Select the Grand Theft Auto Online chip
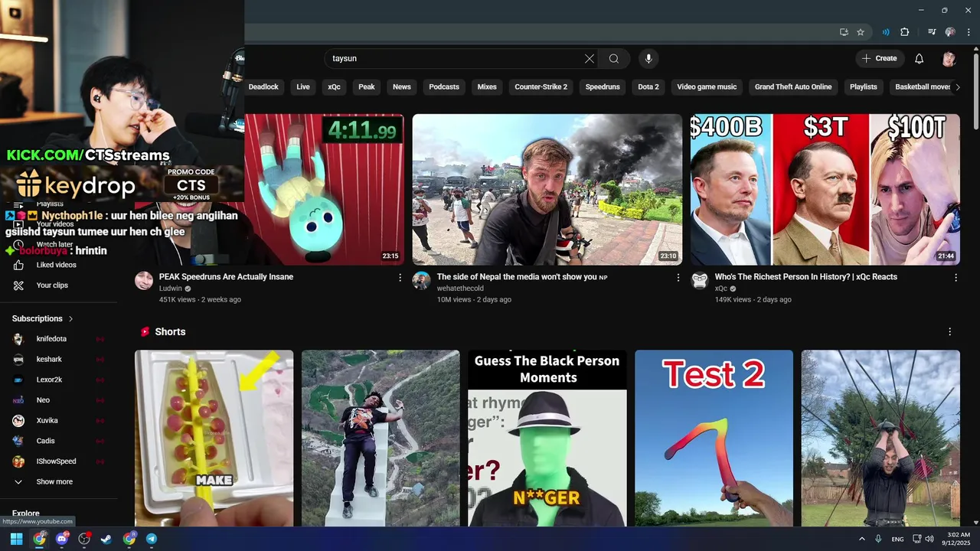 tap(793, 86)
